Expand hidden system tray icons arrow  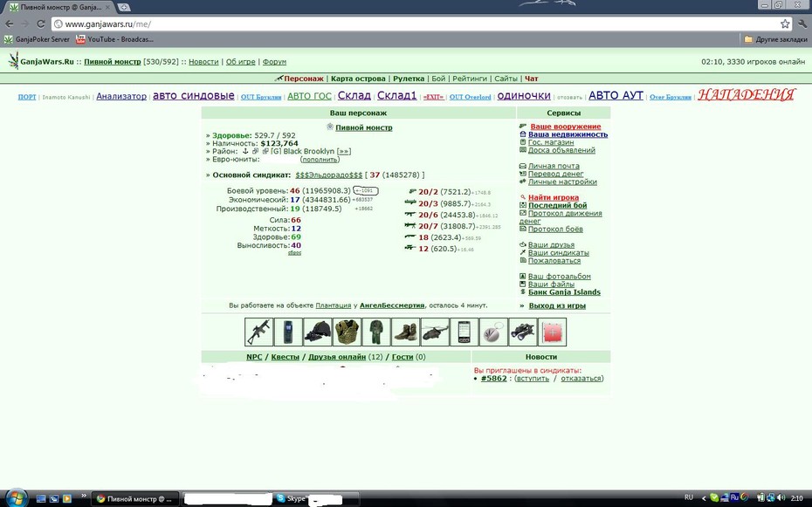tap(704, 498)
